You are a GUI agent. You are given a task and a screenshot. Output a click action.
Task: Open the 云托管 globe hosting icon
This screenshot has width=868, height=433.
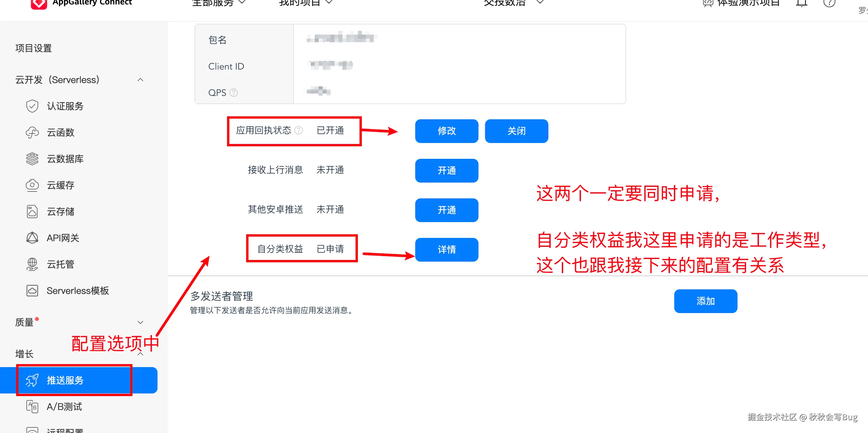click(x=32, y=264)
